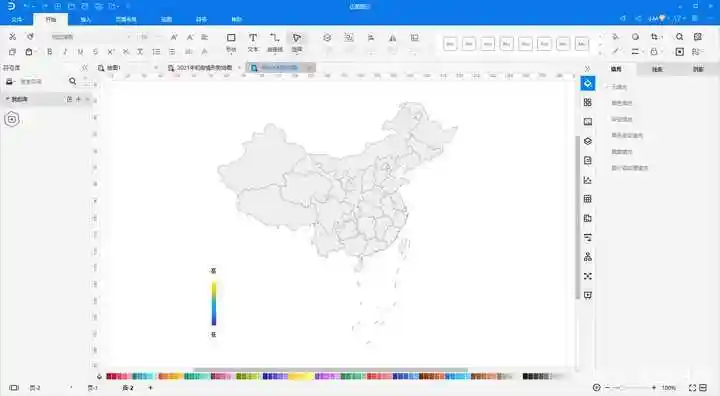Open the Select tool dropdown
The width and height of the screenshot is (720, 396).
tap(297, 42)
